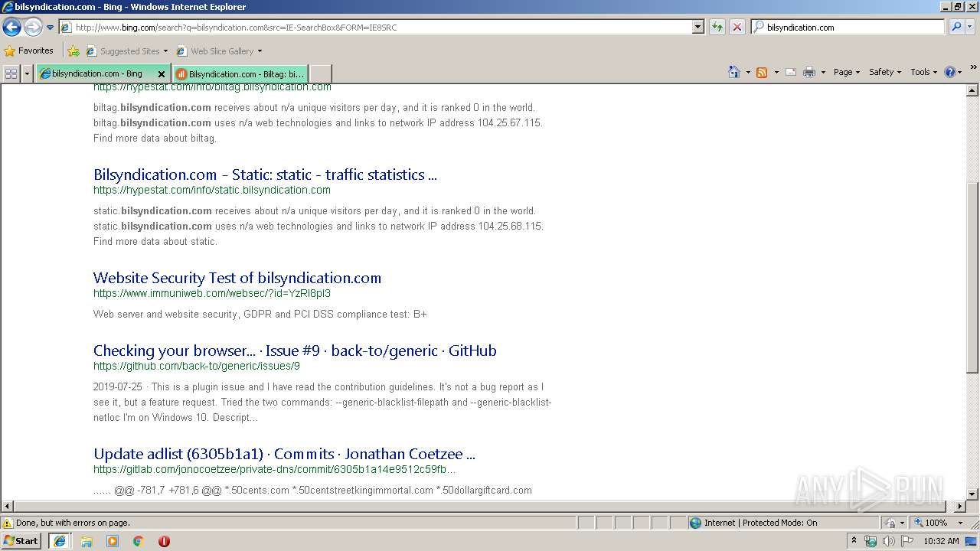
Task: Open gitlab.com jonocoetzee private-dns URL
Action: pyautogui.click(x=274, y=469)
